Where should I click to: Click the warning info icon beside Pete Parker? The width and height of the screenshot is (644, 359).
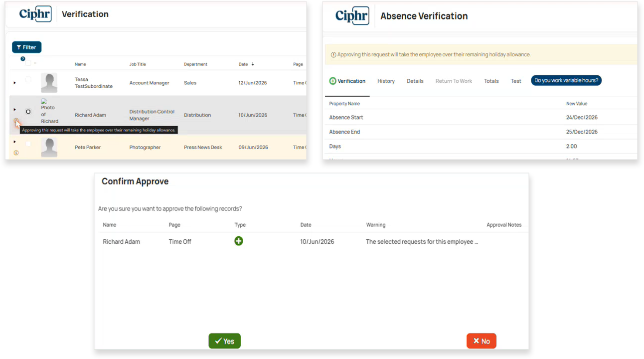16,153
